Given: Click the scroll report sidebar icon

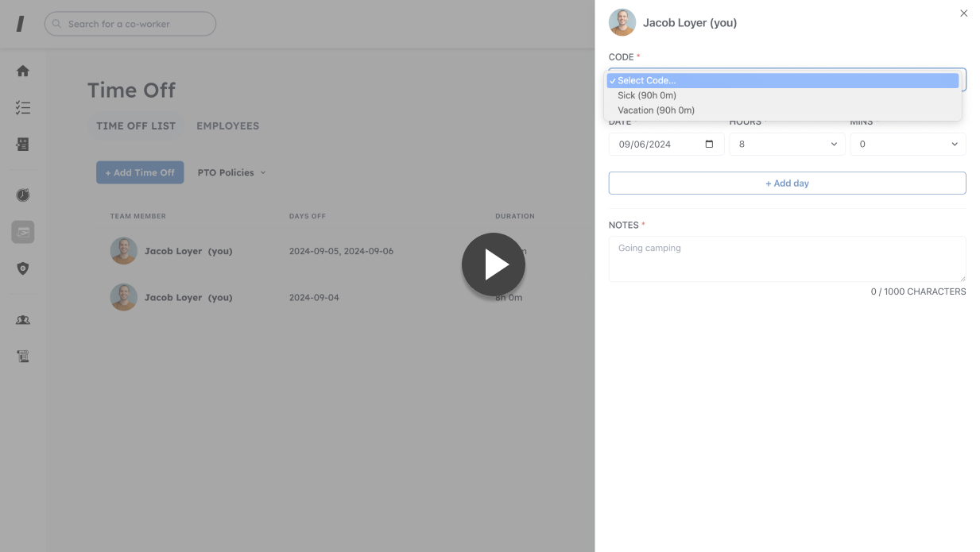Looking at the screenshot, I should (x=23, y=357).
